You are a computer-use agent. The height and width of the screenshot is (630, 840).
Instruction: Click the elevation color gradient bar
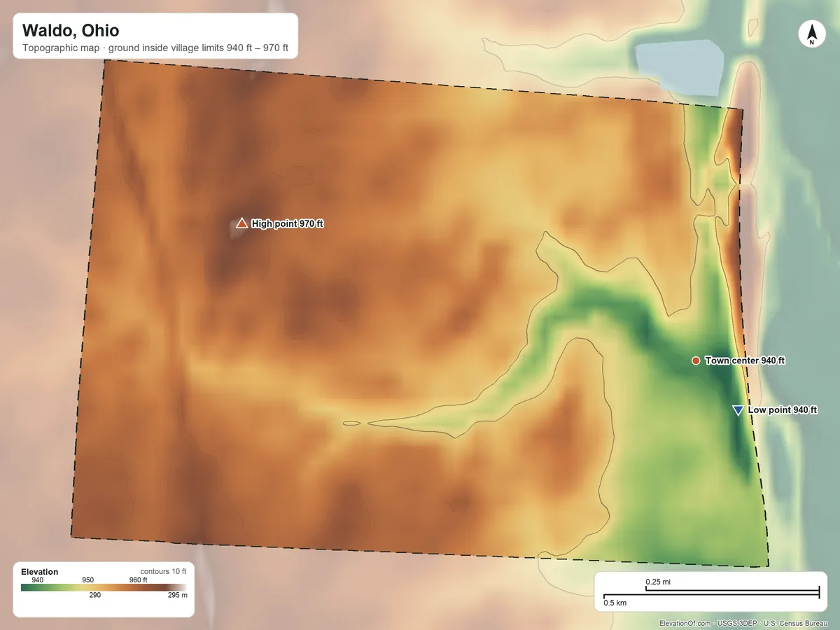104,587
